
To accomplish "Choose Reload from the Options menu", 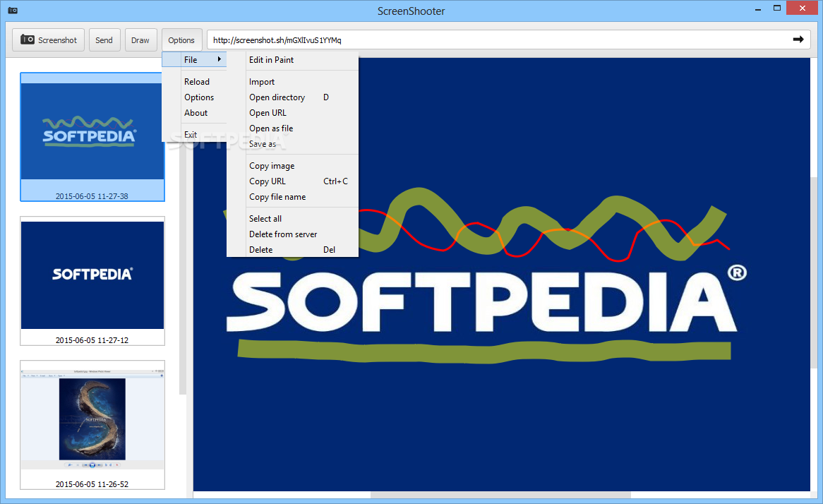I will coord(197,82).
